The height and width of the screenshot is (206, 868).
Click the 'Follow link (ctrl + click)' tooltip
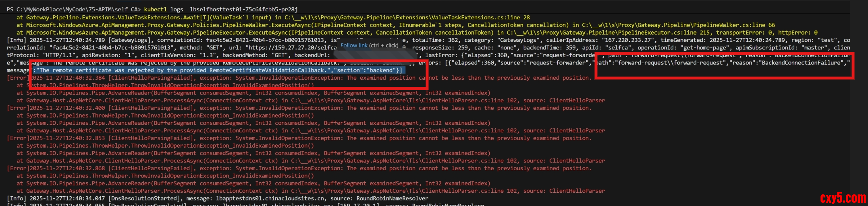tap(370, 45)
